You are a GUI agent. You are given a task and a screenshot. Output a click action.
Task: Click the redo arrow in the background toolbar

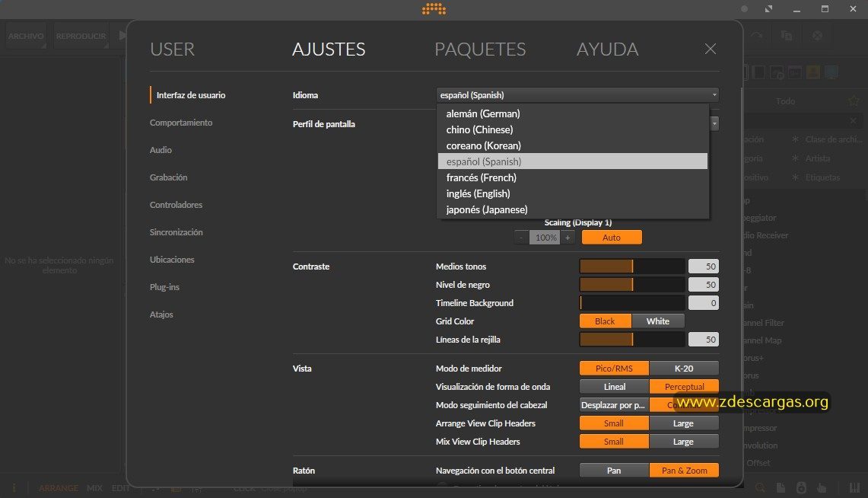(757, 36)
